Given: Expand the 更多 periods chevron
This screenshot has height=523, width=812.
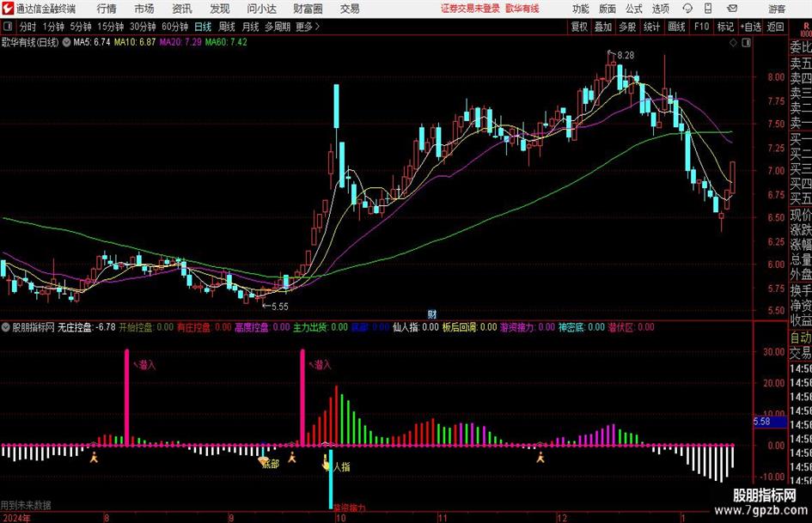Looking at the screenshot, I should (x=308, y=27).
